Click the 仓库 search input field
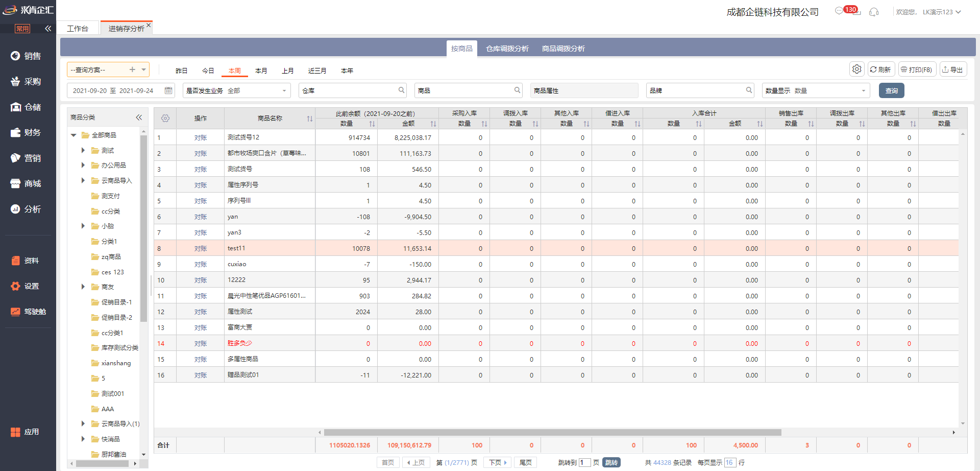This screenshot has height=471, width=980. point(352,90)
